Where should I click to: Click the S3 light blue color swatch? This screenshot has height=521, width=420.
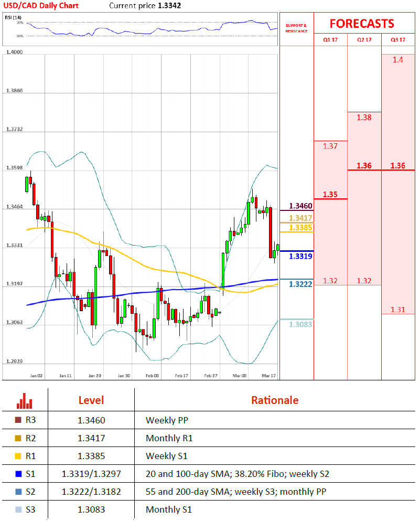tap(18, 509)
